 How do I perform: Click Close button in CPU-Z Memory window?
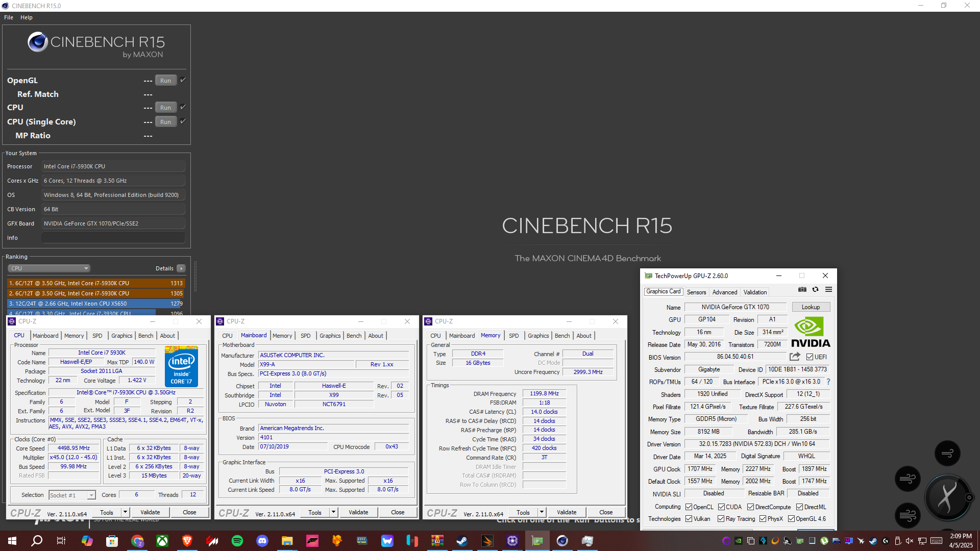[x=606, y=512]
